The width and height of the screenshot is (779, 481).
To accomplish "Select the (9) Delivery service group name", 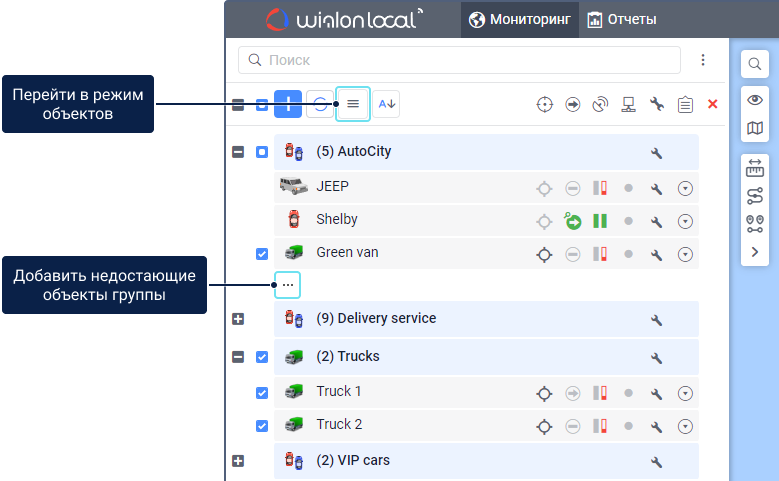I will 376,318.
